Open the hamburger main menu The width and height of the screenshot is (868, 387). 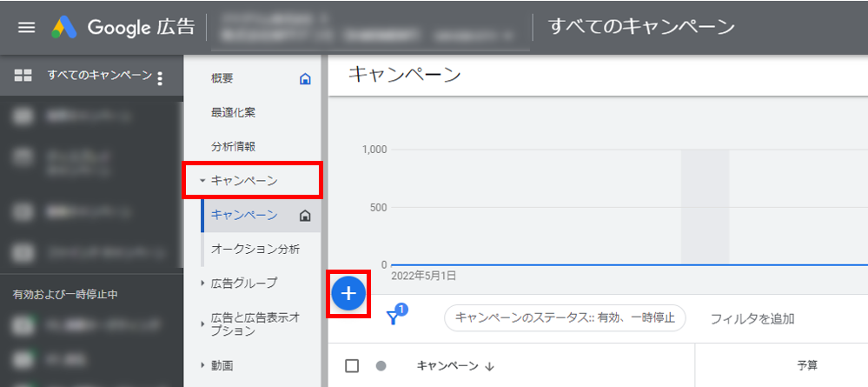pos(27,27)
